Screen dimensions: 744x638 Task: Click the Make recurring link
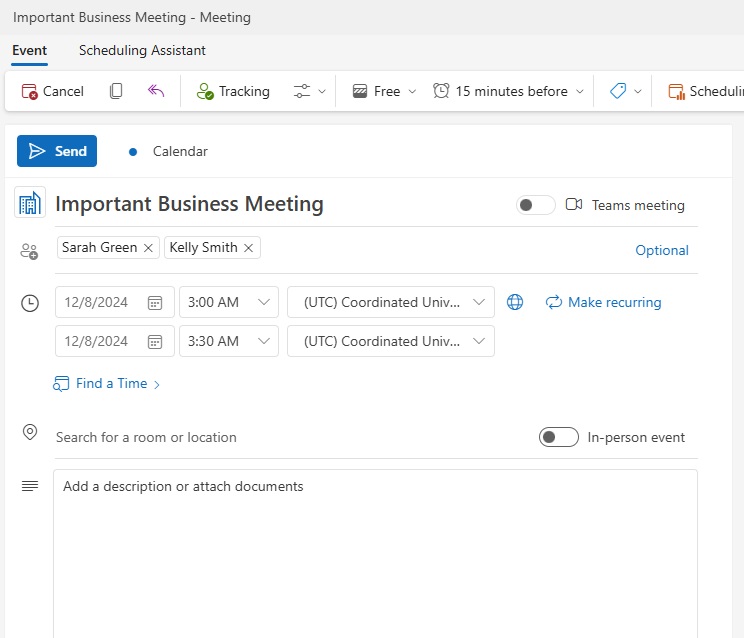pyautogui.click(x=603, y=302)
